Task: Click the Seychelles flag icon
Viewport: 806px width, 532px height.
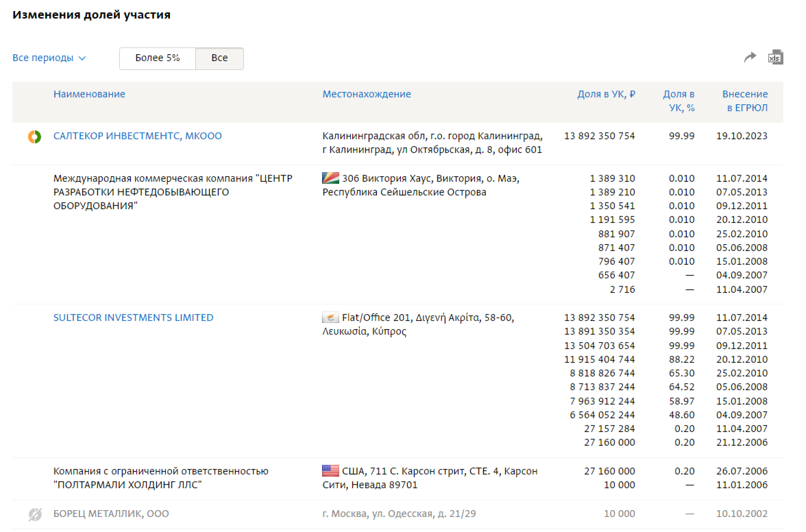Action: point(330,178)
